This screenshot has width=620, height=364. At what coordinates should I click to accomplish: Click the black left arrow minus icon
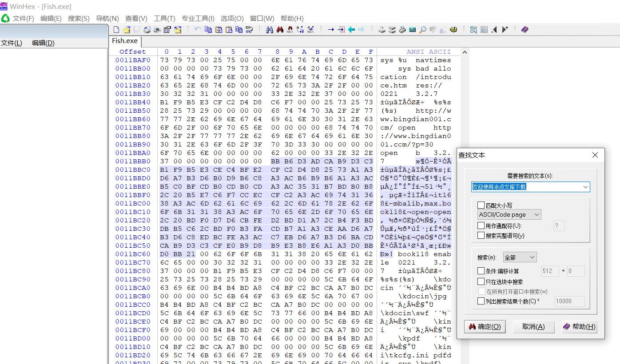coord(494,30)
